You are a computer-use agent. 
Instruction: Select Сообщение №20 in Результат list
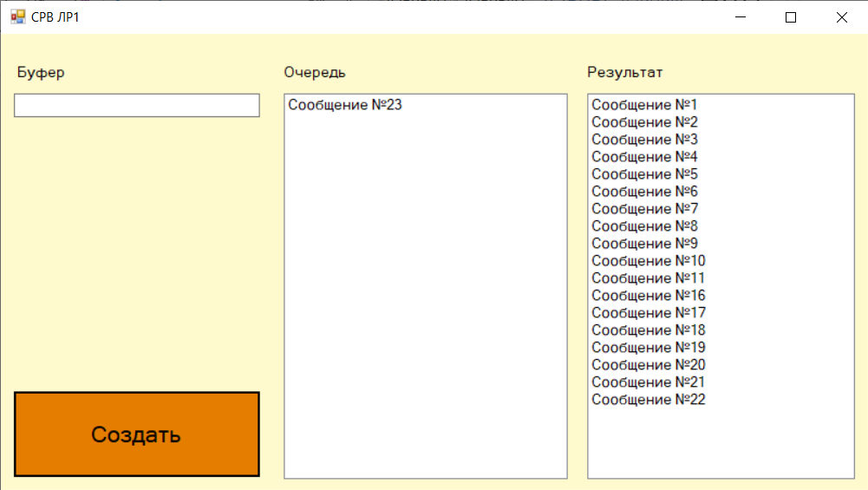[x=721, y=365]
